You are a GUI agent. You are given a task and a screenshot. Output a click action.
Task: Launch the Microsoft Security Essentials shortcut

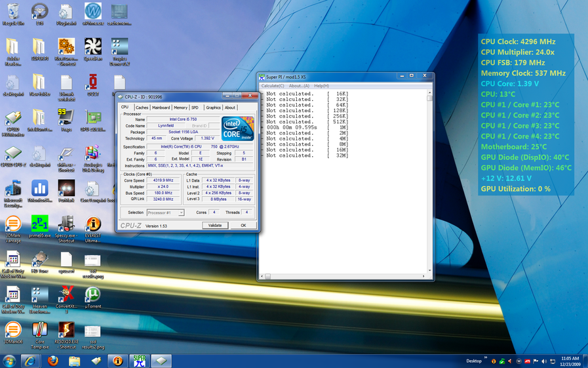coord(12,194)
